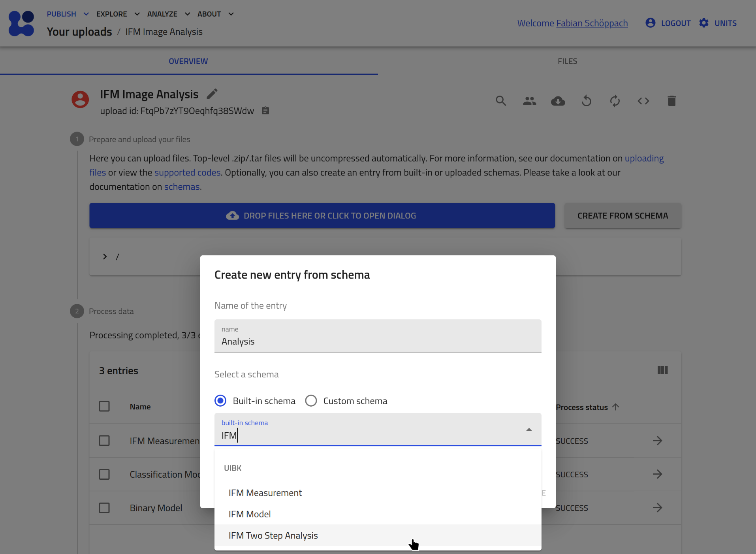Collapse the built-in schema dropdown arrow
756x554 pixels.
pos(529,430)
